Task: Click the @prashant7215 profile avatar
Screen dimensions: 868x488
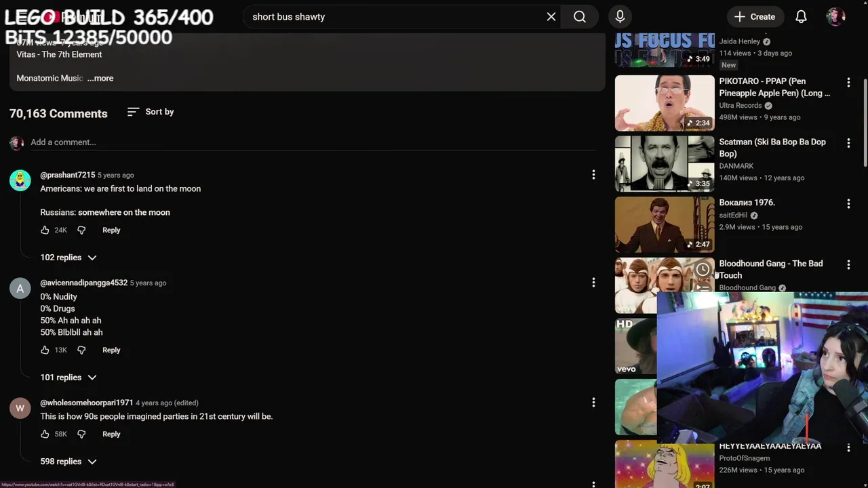Action: [20, 181]
